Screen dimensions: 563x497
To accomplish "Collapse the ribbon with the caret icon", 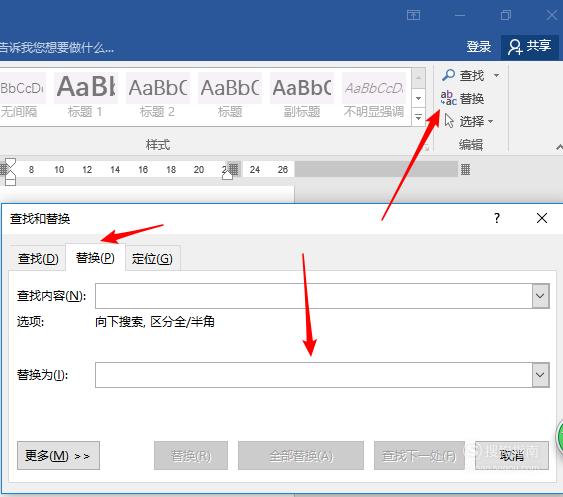I will [x=559, y=147].
